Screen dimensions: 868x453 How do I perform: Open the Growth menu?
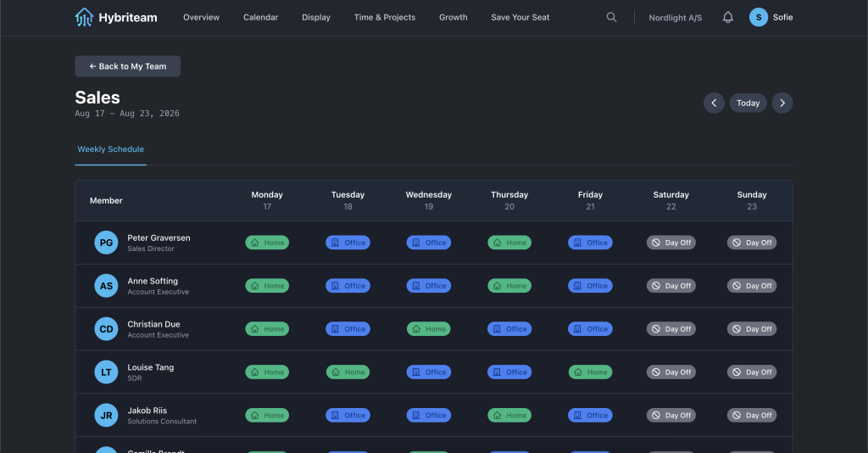click(x=453, y=17)
